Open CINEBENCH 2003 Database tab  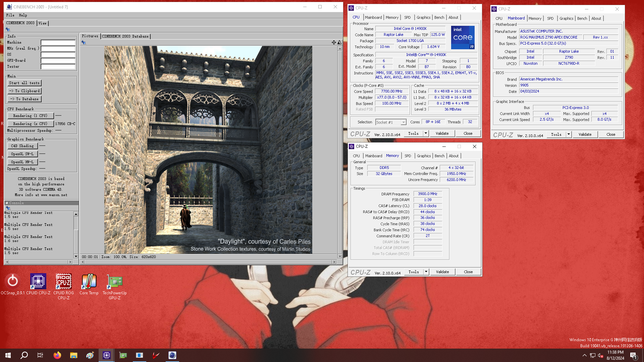125,36
